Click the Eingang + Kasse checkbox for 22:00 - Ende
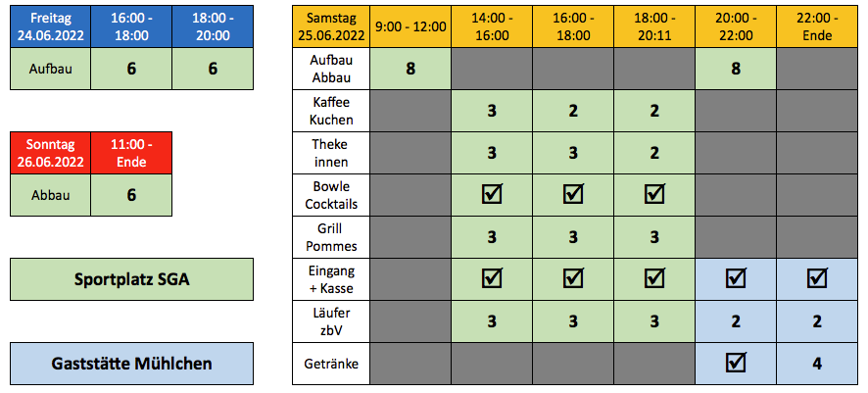The width and height of the screenshot is (868, 393). [817, 278]
